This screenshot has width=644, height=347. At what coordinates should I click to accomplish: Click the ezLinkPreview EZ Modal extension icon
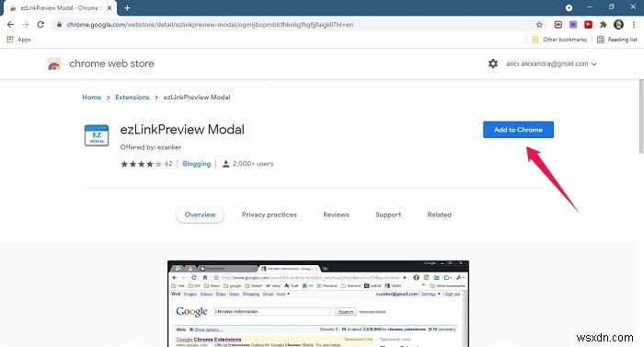pyautogui.click(x=97, y=135)
